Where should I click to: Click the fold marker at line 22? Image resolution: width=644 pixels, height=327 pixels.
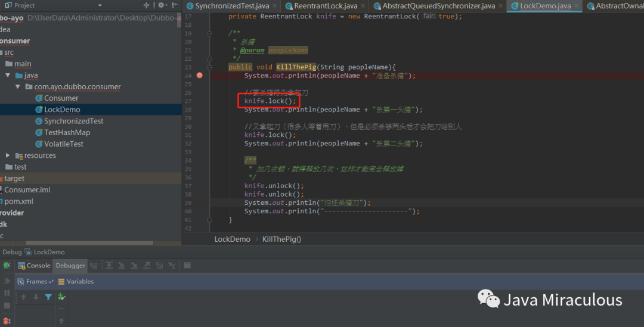coord(210,59)
